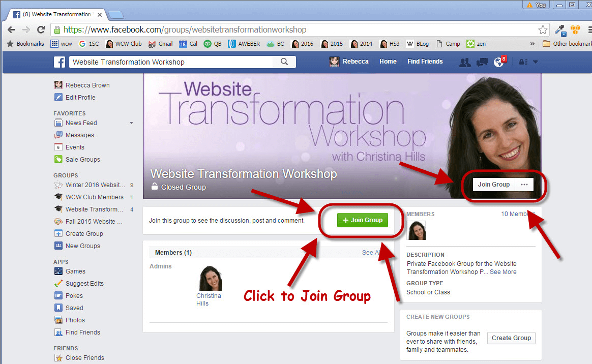The width and height of the screenshot is (592, 364).
Task: Open Winter 2016 Websit... group
Action: point(89,185)
